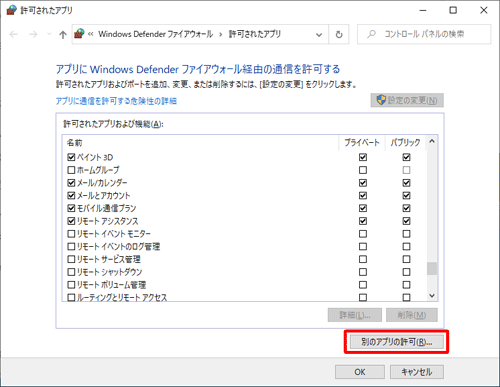The height and width of the screenshot is (387, 500).
Task: Enable public checkbox for リモート ボリューム管理
Action: [x=406, y=285]
